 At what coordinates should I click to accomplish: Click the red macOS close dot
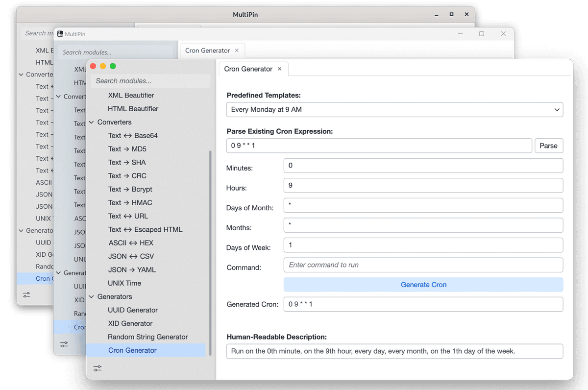click(x=93, y=66)
